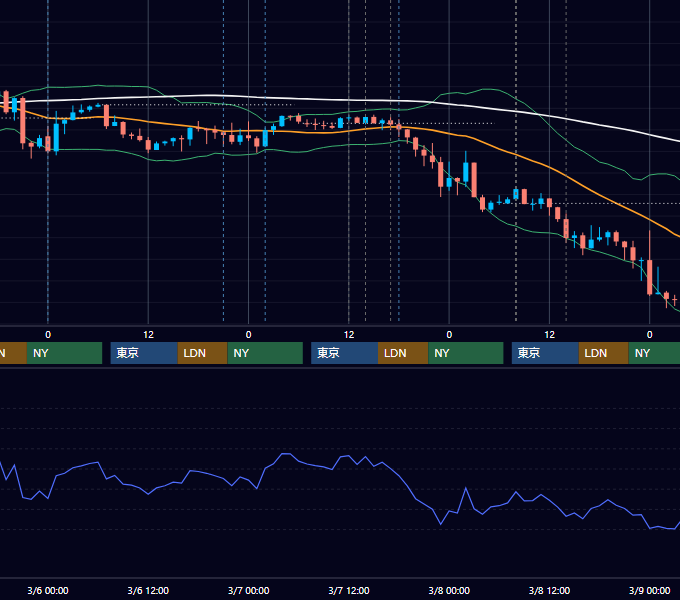The width and height of the screenshot is (680, 600).
Task: Click the 3/9 00:00 date label
Action: click(649, 590)
